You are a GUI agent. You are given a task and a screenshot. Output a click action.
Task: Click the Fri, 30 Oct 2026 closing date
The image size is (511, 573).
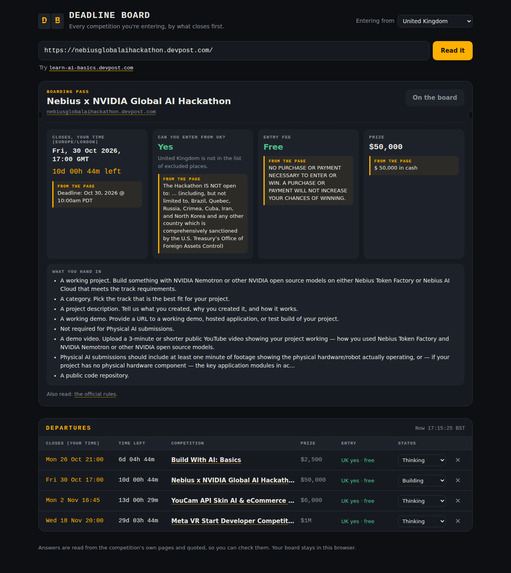click(x=86, y=155)
